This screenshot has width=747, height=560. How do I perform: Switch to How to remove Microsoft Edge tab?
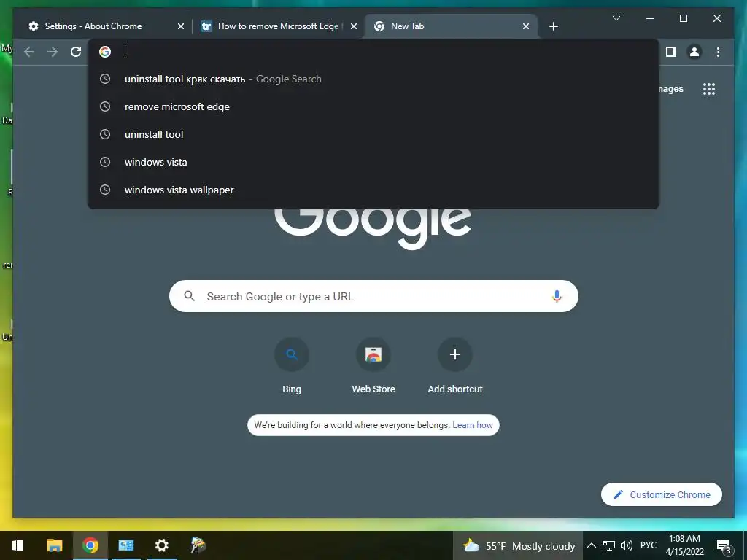[279, 26]
